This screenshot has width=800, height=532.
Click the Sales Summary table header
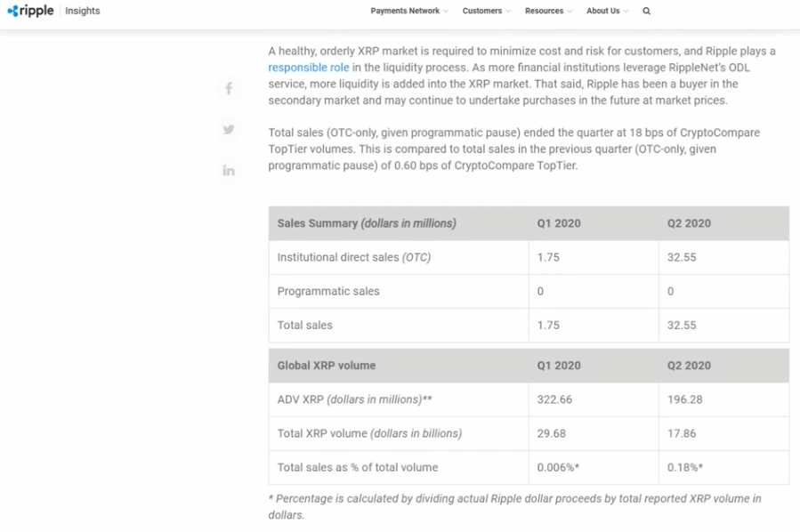[367, 223]
